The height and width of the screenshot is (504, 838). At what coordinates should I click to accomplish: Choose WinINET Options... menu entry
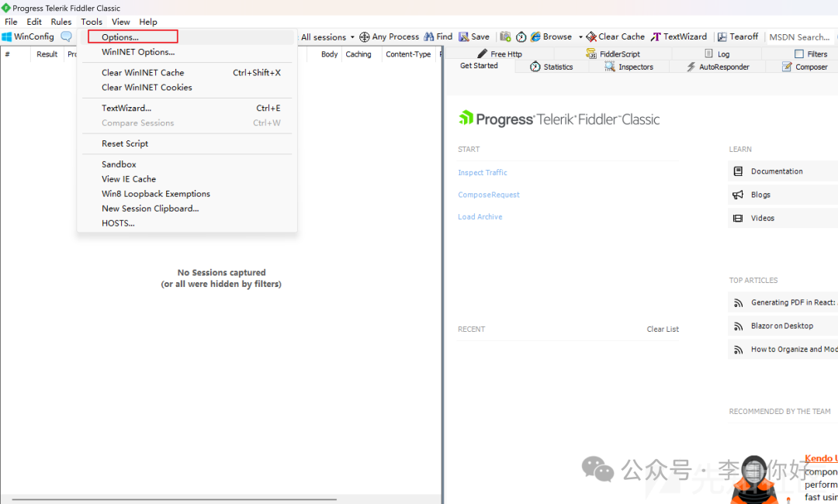[x=187, y=52]
